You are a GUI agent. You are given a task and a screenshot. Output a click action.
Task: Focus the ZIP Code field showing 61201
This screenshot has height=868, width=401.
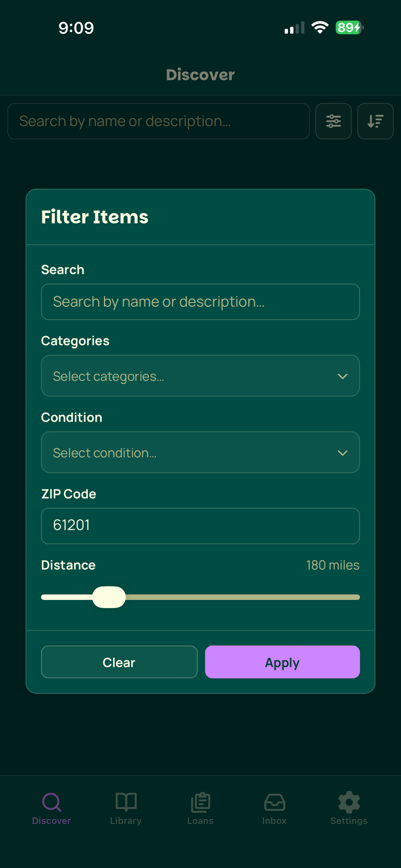tap(200, 526)
